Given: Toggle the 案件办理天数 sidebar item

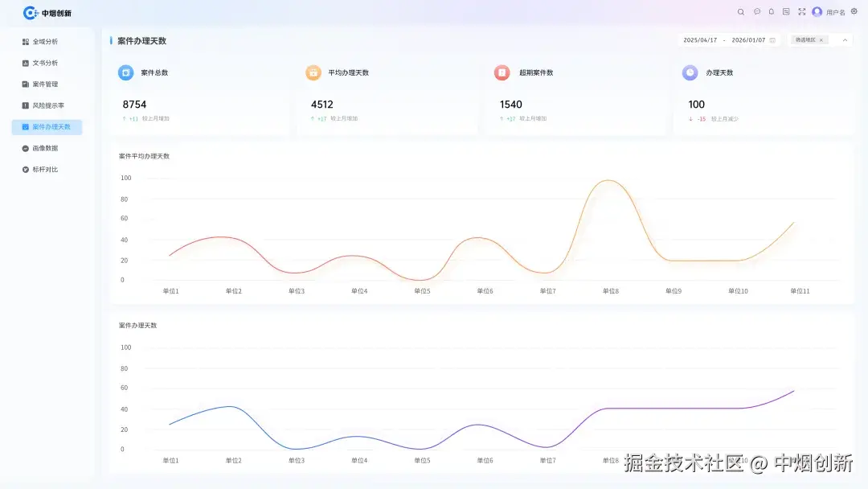Looking at the screenshot, I should click(x=50, y=126).
